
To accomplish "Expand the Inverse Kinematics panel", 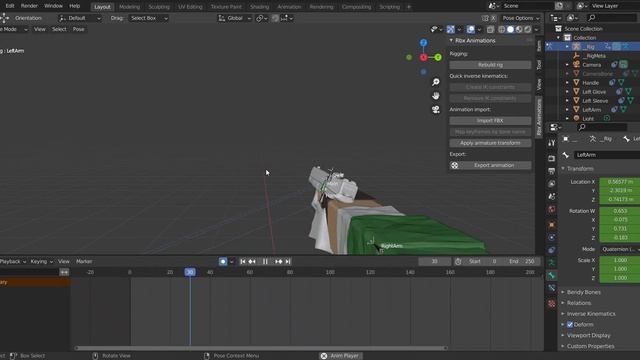I will click(x=591, y=313).
